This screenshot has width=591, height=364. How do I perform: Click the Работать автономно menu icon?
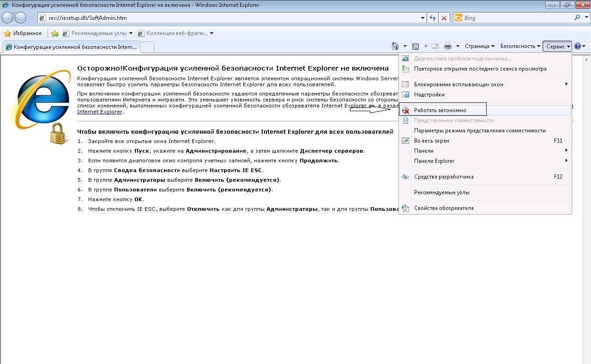pos(405,110)
